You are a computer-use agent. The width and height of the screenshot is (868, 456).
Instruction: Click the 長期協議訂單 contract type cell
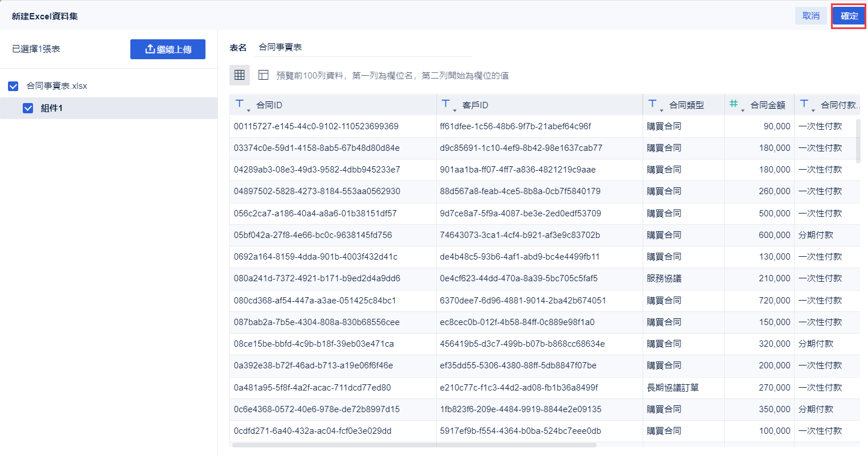(684, 388)
